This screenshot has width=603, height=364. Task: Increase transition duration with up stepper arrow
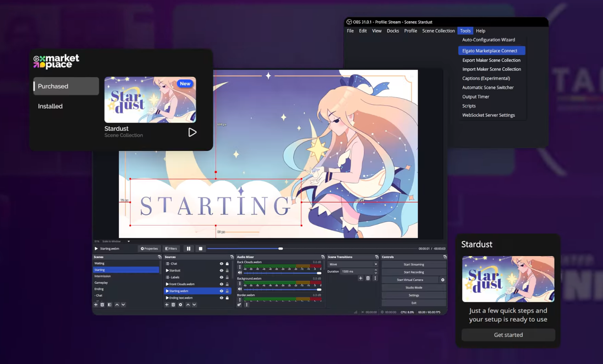click(375, 270)
